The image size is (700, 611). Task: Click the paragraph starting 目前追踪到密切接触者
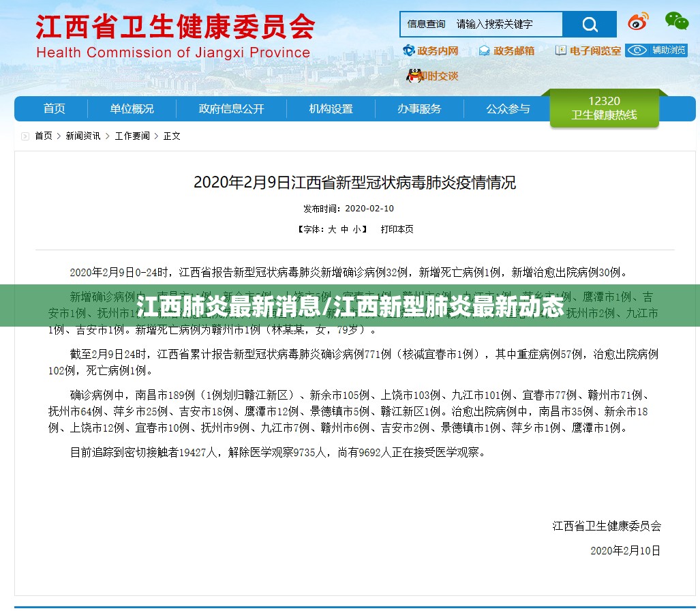click(277, 452)
